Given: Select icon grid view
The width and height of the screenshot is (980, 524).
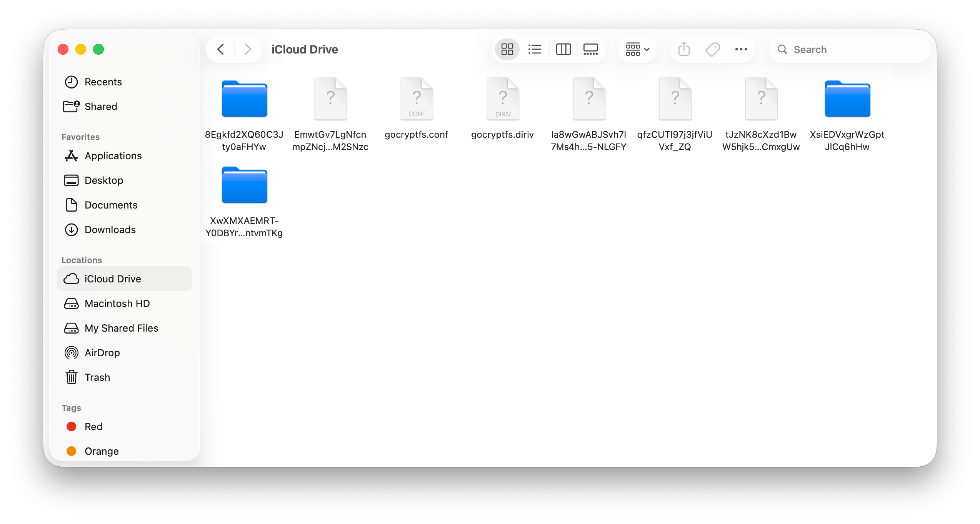Looking at the screenshot, I should pos(507,49).
